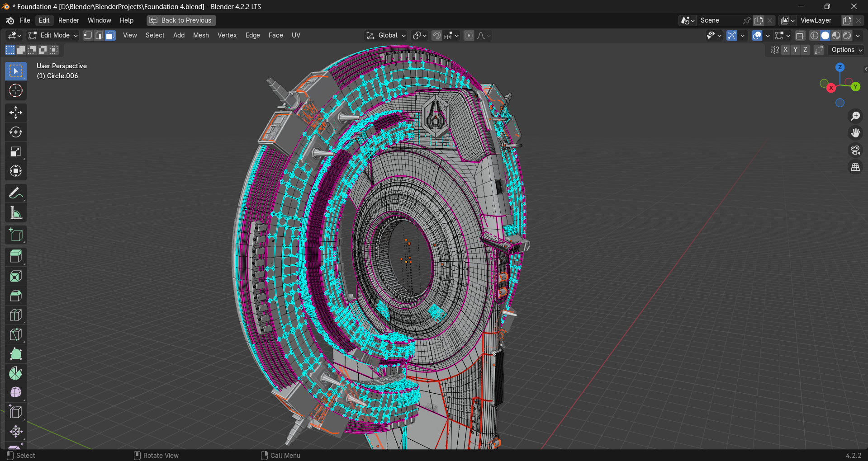
Task: Open the Face menu
Action: click(x=275, y=35)
